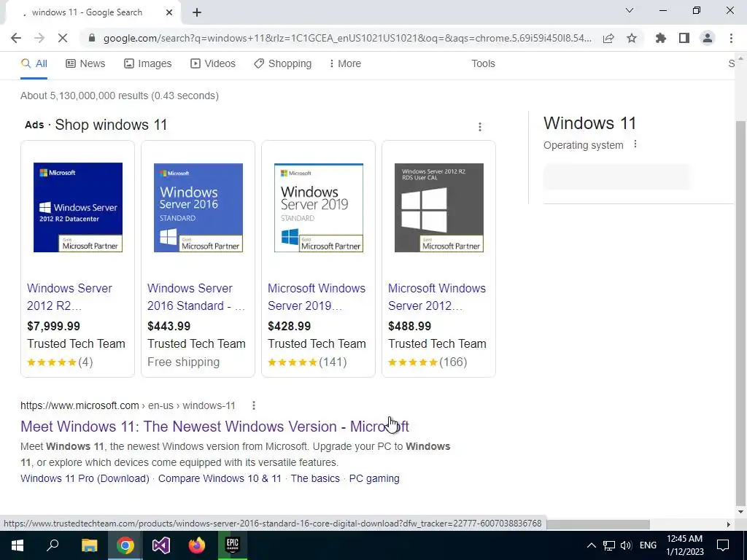Open a new browser tab
Viewport: 747px width, 560px height.
(x=197, y=13)
